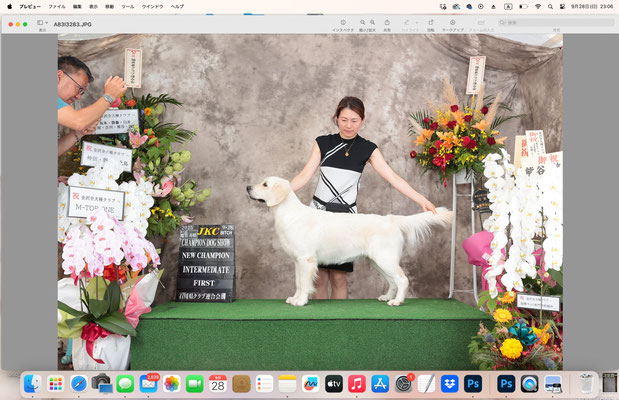Image resolution: width=619 pixels, height=400 pixels.
Task: Open the Window menu
Action: [152, 6]
